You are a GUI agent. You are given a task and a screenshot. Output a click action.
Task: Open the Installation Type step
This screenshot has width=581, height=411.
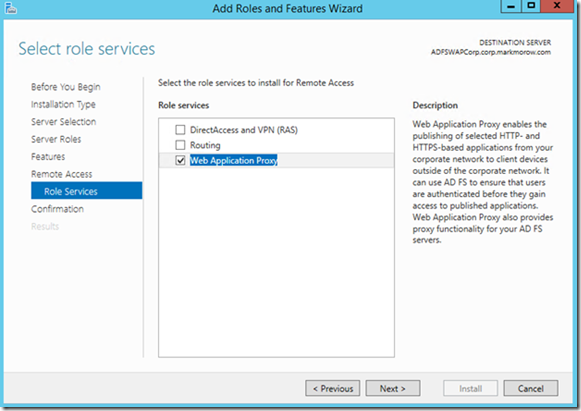point(63,105)
